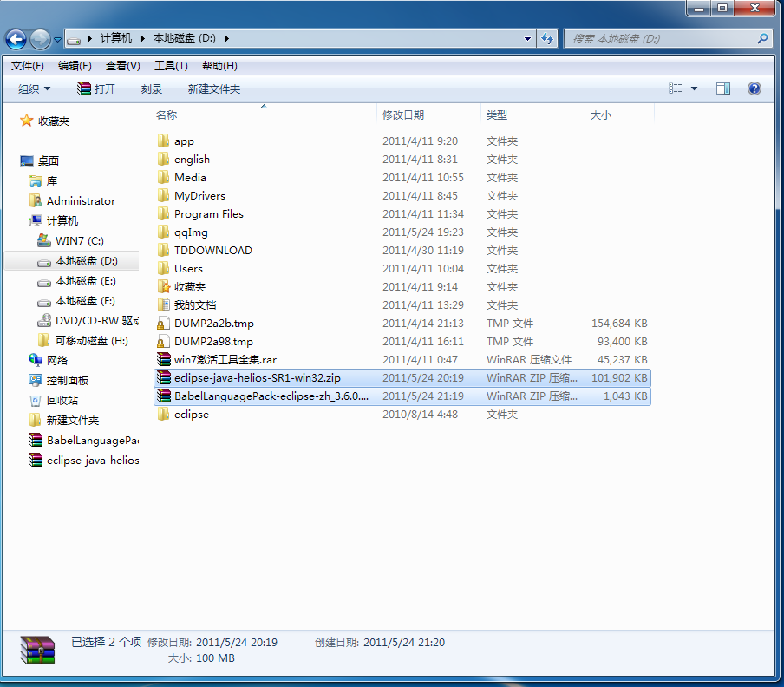The image size is (784, 687).
Task: Open 本地磁盘 (E:) in the sidebar
Action: (x=76, y=280)
